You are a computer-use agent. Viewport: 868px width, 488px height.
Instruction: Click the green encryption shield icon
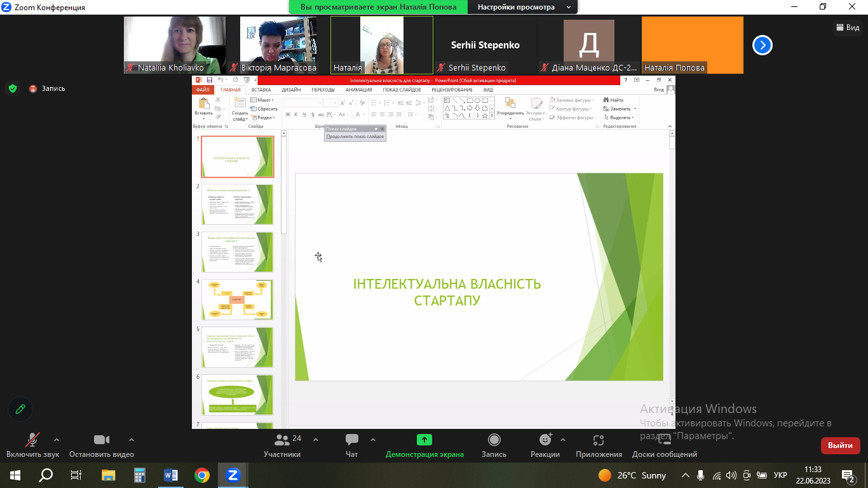tap(13, 88)
